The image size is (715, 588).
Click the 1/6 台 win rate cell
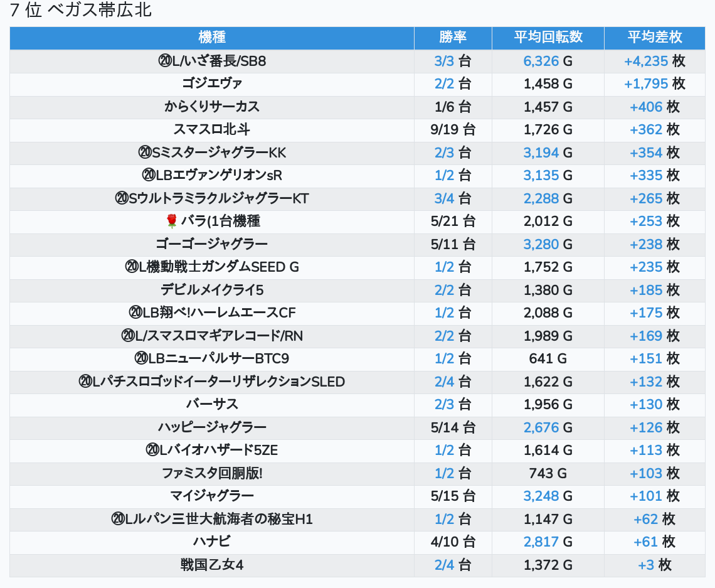(x=453, y=107)
